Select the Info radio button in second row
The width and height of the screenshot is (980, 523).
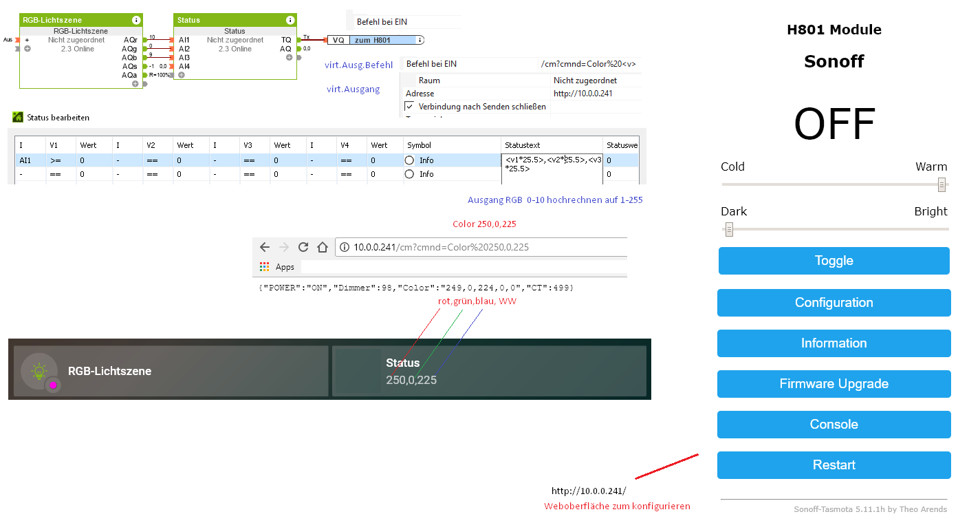410,174
